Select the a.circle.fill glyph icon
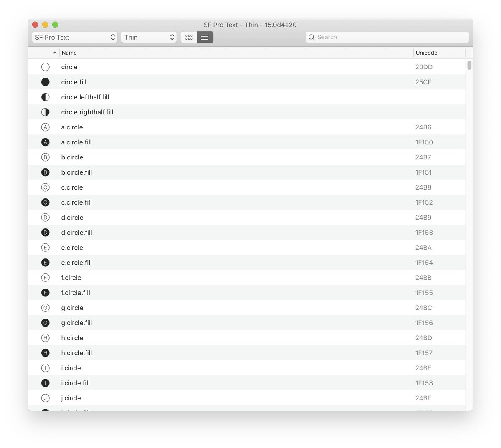501x448 pixels. click(46, 142)
